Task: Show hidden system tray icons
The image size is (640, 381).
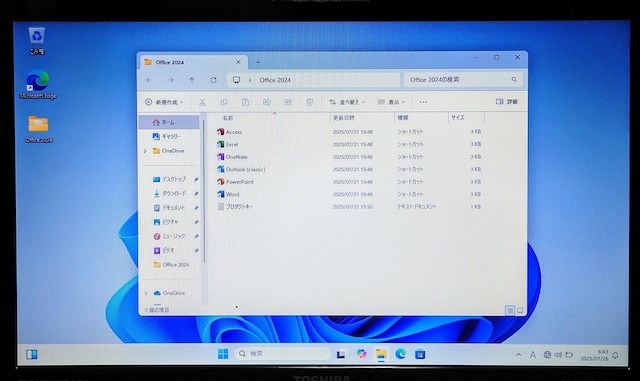Action: [x=518, y=355]
